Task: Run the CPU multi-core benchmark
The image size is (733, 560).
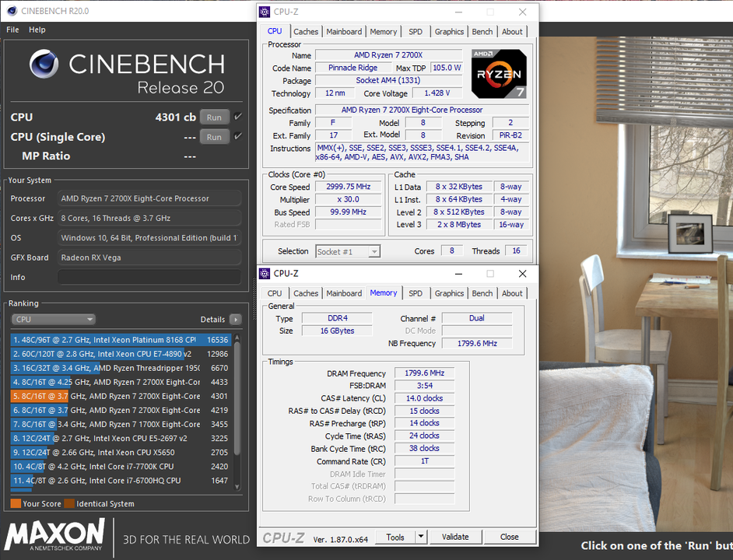Action: pos(214,117)
